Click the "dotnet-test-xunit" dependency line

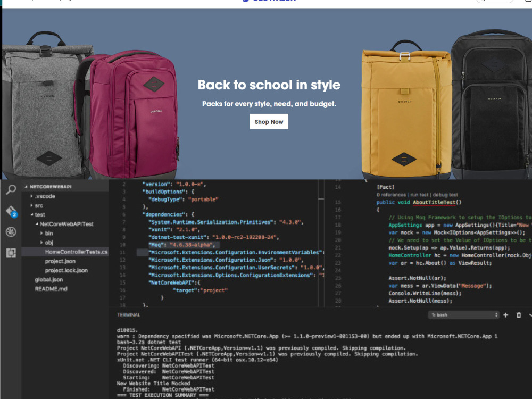click(213, 237)
